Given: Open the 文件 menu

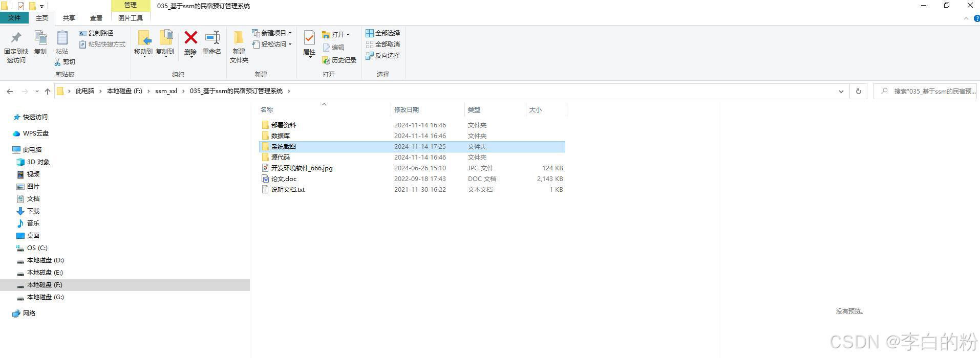Looking at the screenshot, I should [x=14, y=18].
